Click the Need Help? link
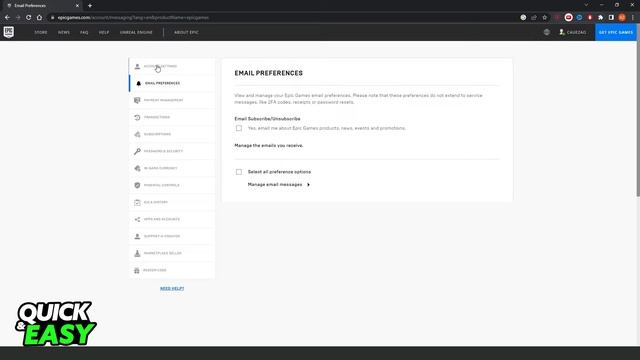This screenshot has width=640, height=360. pyautogui.click(x=172, y=289)
